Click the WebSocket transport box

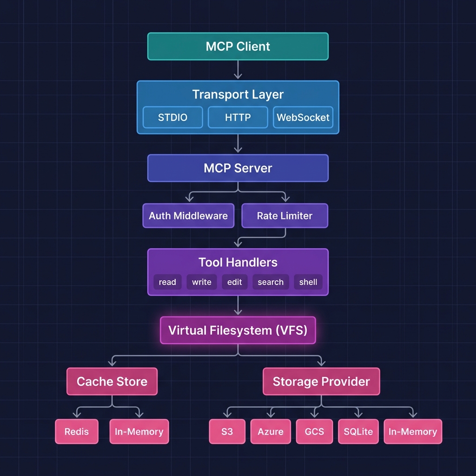coord(303,118)
